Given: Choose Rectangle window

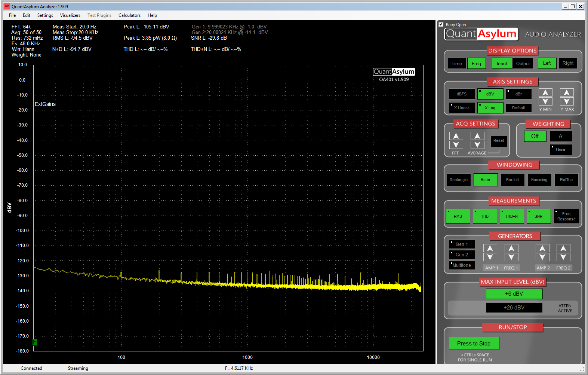Looking at the screenshot, I should tap(459, 180).
